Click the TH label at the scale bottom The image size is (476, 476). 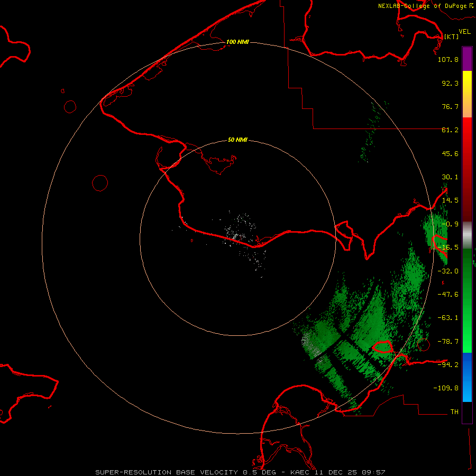[x=454, y=411]
